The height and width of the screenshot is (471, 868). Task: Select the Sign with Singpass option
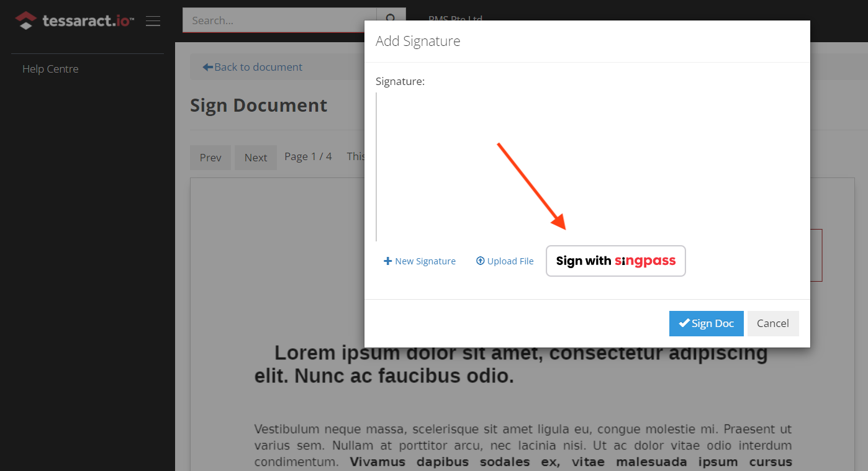pyautogui.click(x=615, y=261)
